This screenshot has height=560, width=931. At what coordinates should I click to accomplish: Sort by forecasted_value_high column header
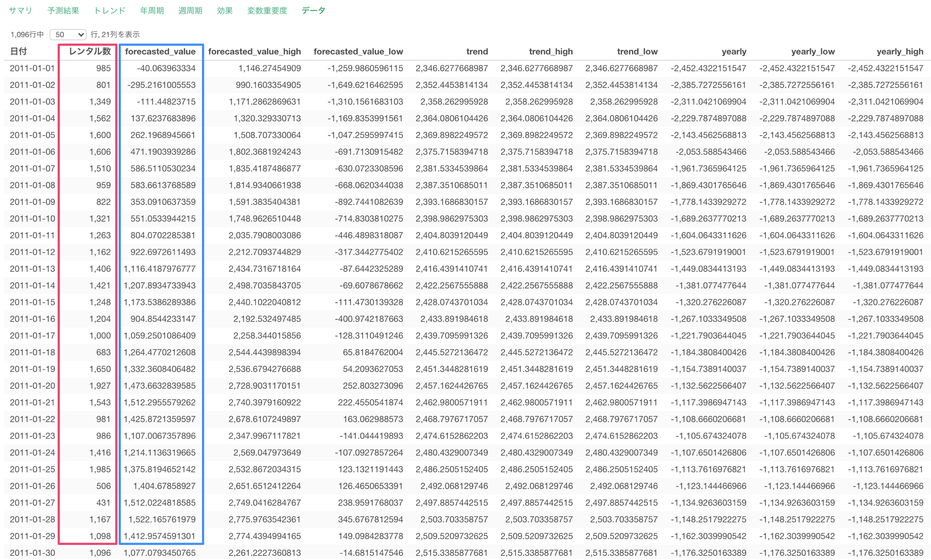click(x=254, y=51)
